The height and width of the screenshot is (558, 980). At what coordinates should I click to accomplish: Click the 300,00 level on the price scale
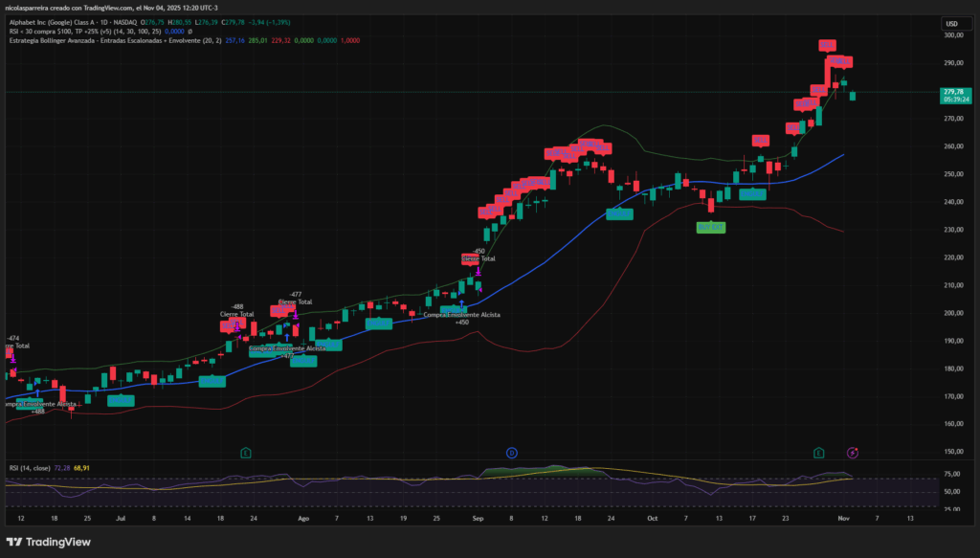tap(952, 35)
